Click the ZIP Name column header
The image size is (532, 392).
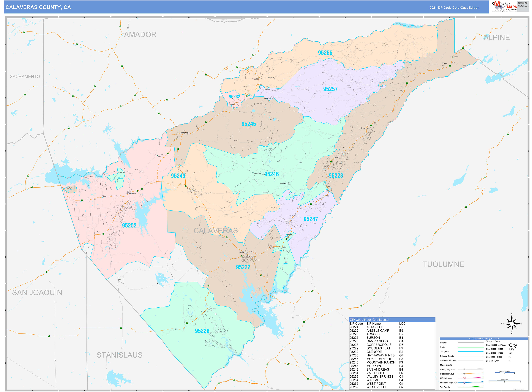pyautogui.click(x=374, y=324)
